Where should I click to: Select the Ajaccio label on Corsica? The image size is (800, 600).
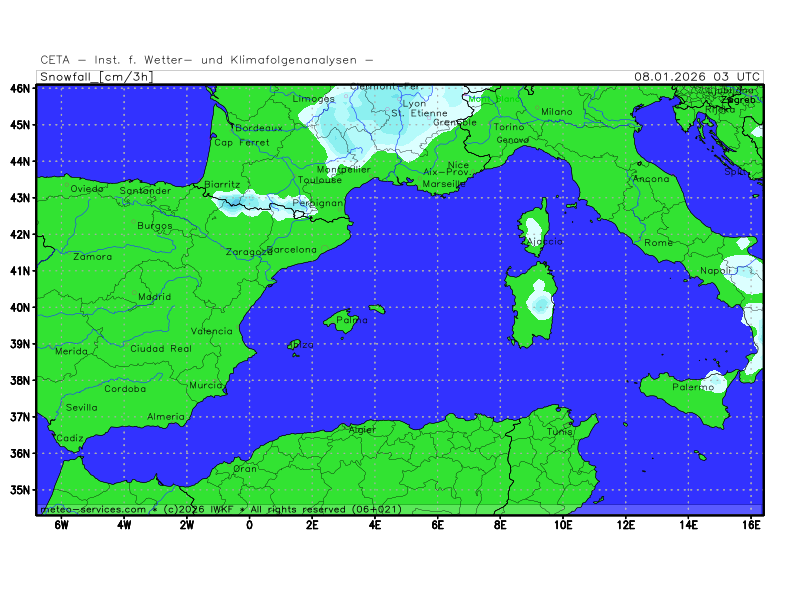(543, 242)
